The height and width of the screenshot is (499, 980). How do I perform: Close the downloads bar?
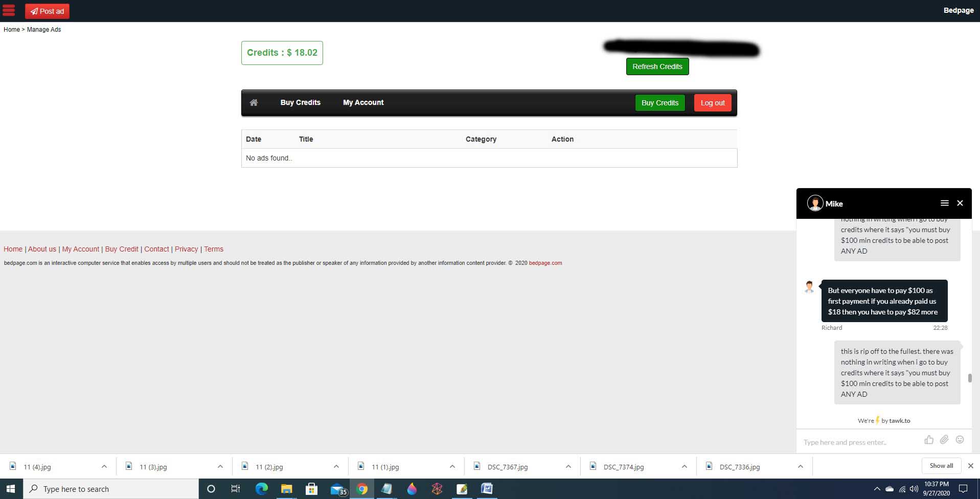coord(970,466)
